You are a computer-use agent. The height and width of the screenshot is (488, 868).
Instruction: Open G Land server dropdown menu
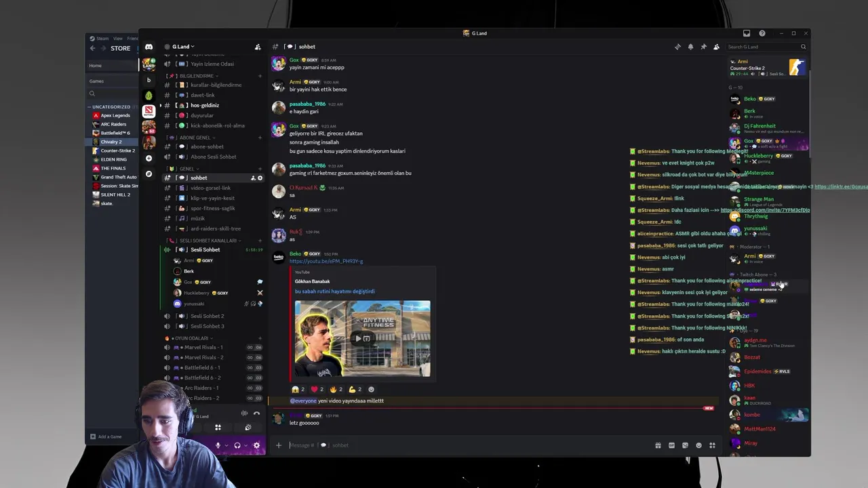click(183, 47)
